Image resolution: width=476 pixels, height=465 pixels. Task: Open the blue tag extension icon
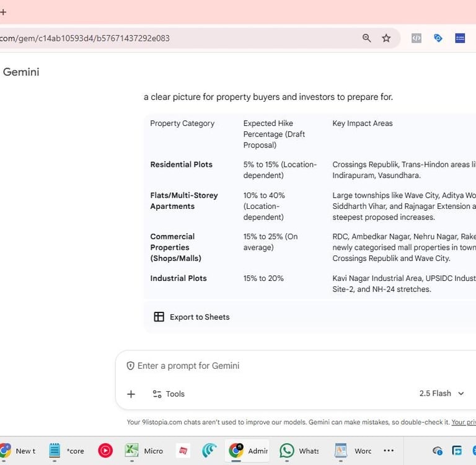point(438,38)
